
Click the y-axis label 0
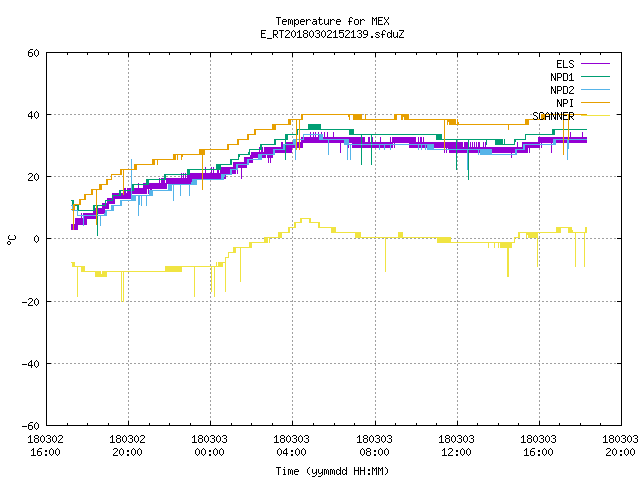(37, 239)
